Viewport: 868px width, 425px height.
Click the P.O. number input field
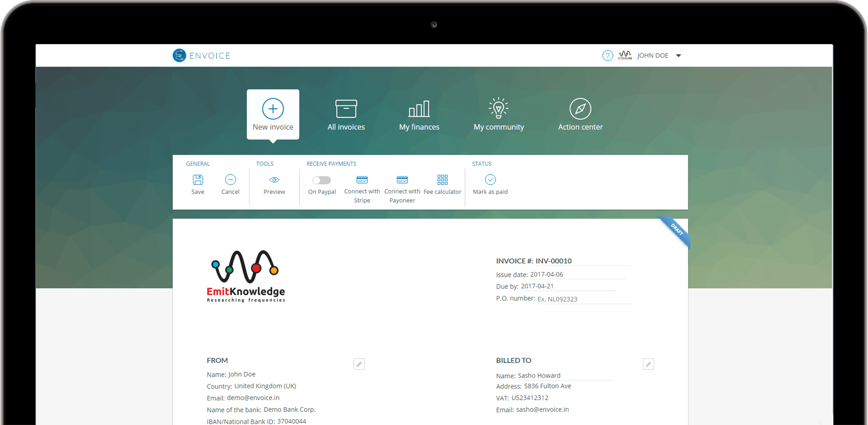click(x=584, y=299)
